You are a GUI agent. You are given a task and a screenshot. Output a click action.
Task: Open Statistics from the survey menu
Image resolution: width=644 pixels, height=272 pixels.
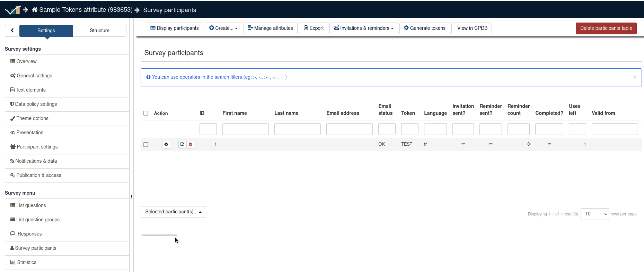(x=27, y=262)
